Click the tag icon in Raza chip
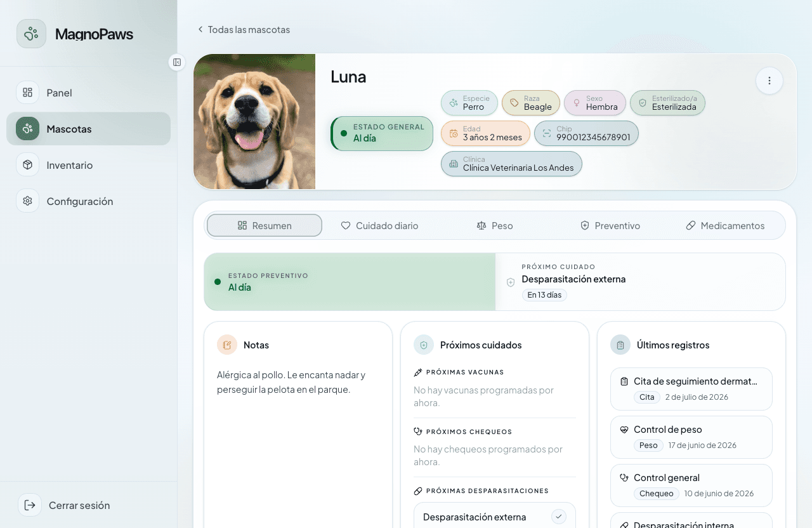The width and height of the screenshot is (812, 528). [514, 103]
